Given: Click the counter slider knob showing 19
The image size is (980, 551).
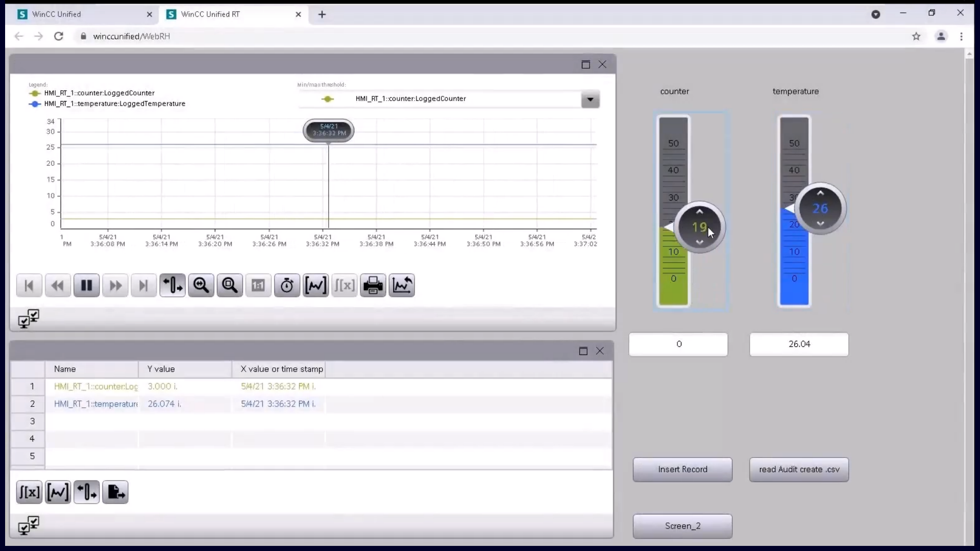Looking at the screenshot, I should pyautogui.click(x=699, y=227).
